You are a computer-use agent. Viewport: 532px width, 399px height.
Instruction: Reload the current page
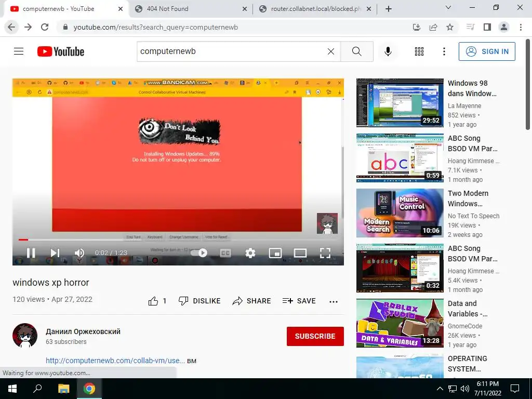(45, 27)
